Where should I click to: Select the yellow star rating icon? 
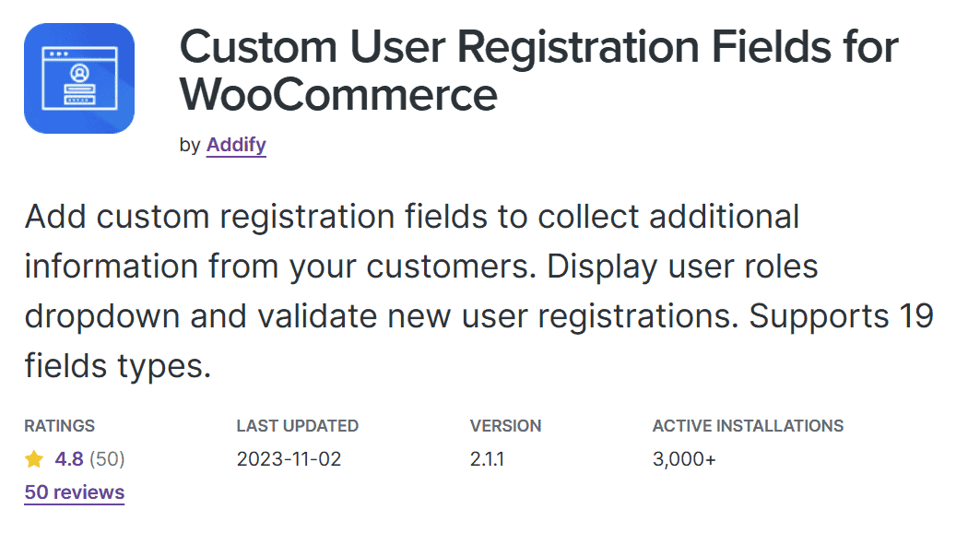pyautogui.click(x=33, y=458)
